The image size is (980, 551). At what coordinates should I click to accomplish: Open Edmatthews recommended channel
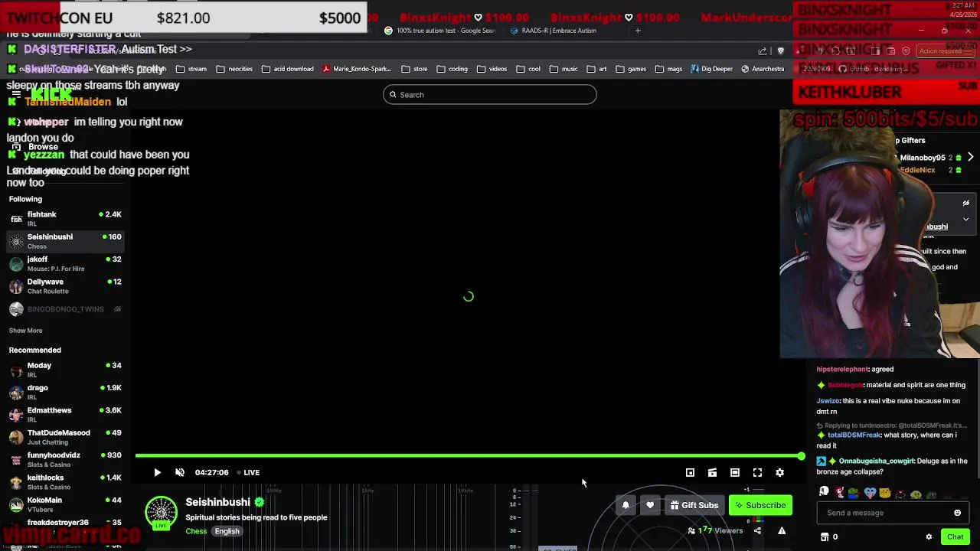[65, 415]
